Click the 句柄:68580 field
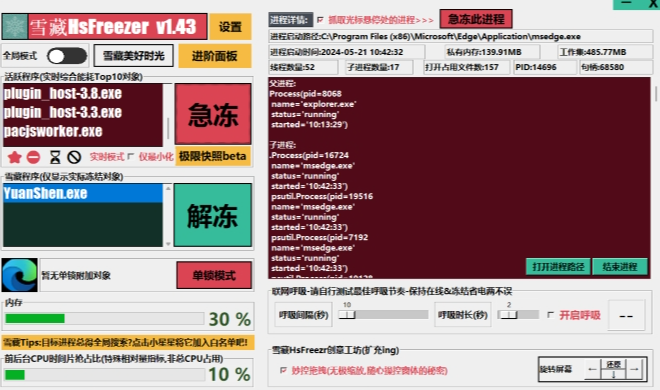660x390 pixels. tap(616, 67)
